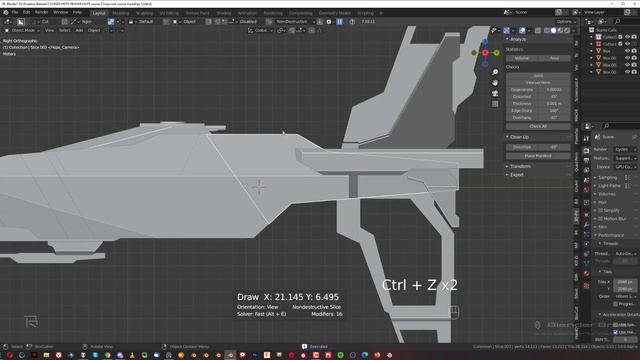The width and height of the screenshot is (640, 360).
Task: Click the Intersections check button
Action: [x=538, y=82]
